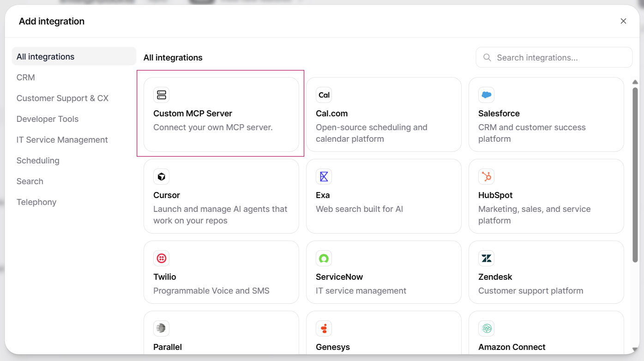Select the Zendesk integration icon

(486, 258)
